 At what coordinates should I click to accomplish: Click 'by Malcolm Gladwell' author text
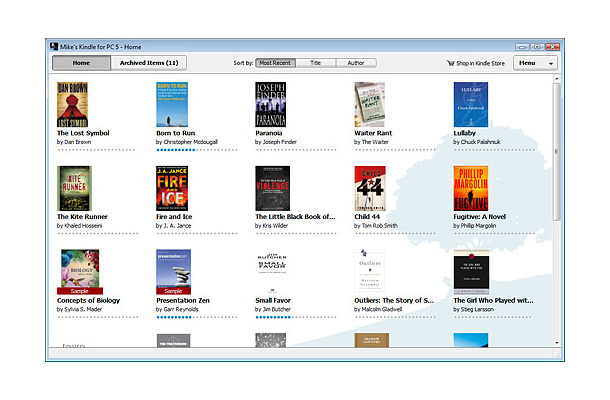tap(378, 309)
